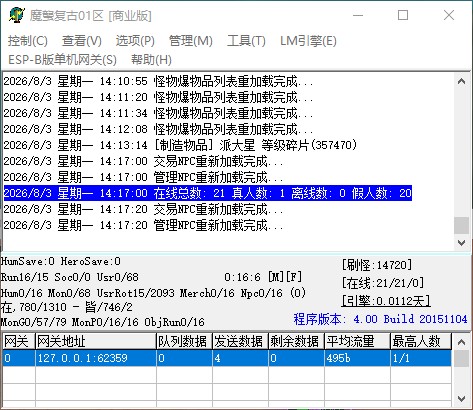Click the 0:16:6 [M][F] uptime text
Screen dimensions: 473x410
[263, 277]
